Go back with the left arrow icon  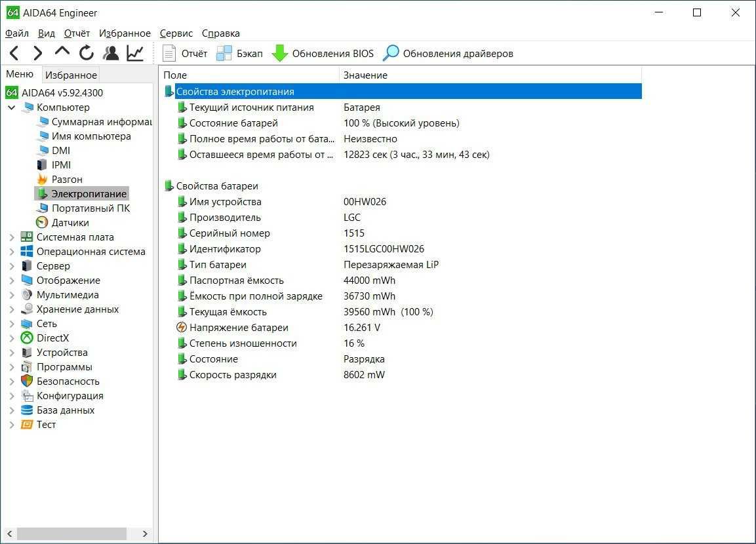click(14, 53)
